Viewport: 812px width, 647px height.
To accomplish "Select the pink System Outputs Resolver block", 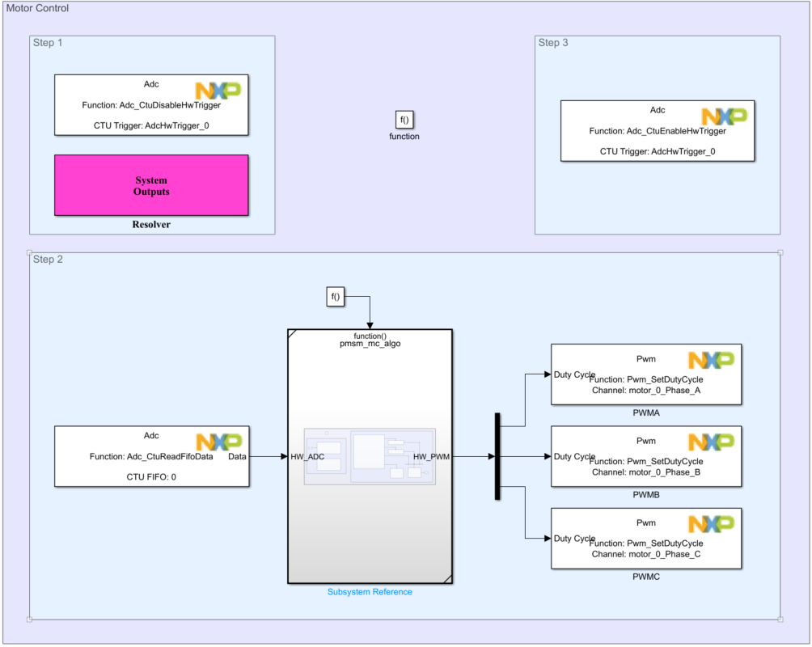I will click(151, 184).
